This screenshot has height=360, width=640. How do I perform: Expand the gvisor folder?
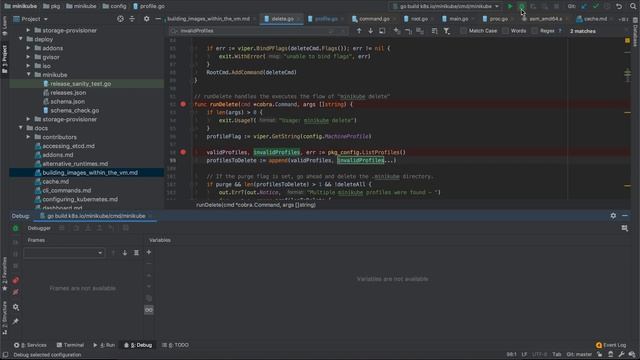[x=28, y=57]
